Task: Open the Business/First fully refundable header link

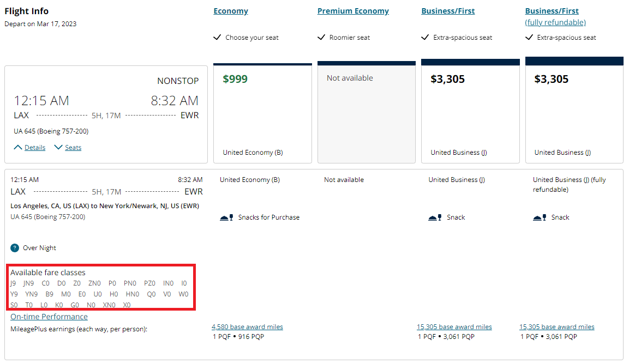Action: (555, 22)
